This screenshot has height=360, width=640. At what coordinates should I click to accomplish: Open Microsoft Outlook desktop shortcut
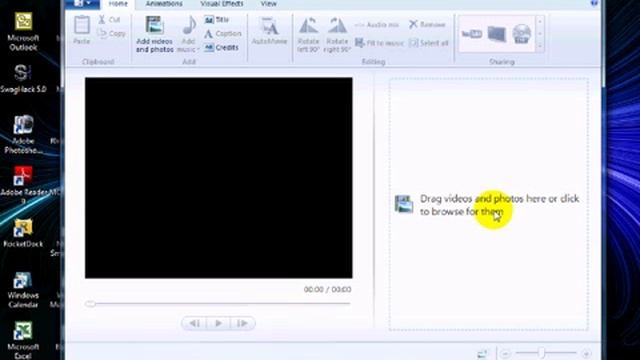point(23,31)
